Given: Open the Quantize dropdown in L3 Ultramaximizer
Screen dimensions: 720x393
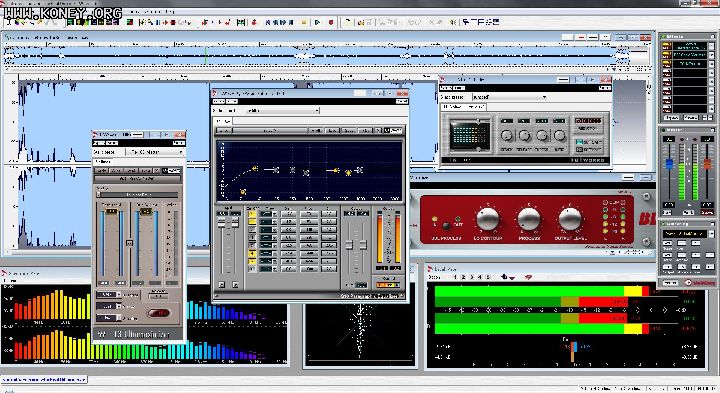Looking at the screenshot, I should tap(109, 294).
